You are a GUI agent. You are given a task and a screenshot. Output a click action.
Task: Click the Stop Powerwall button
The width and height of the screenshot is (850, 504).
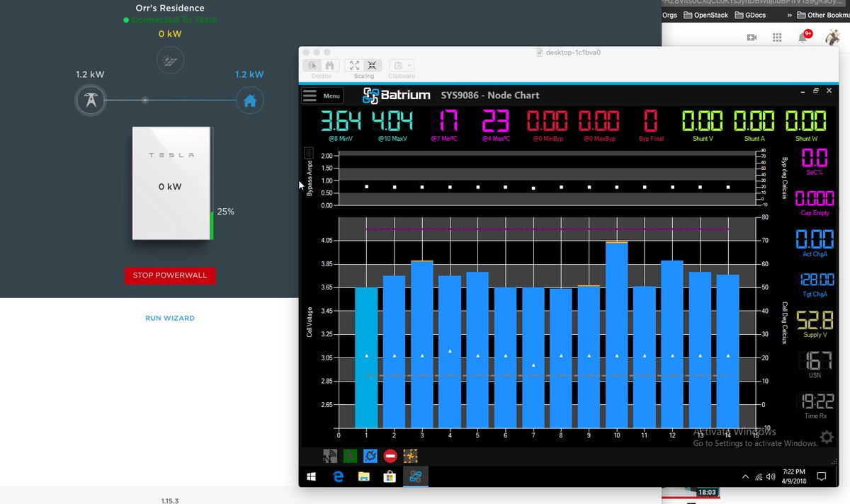click(170, 275)
